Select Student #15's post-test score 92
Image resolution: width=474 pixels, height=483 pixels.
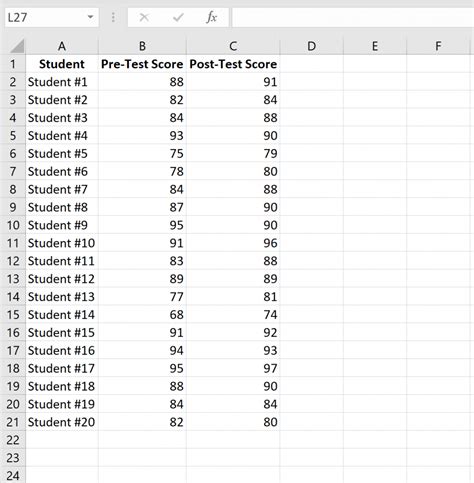233,332
